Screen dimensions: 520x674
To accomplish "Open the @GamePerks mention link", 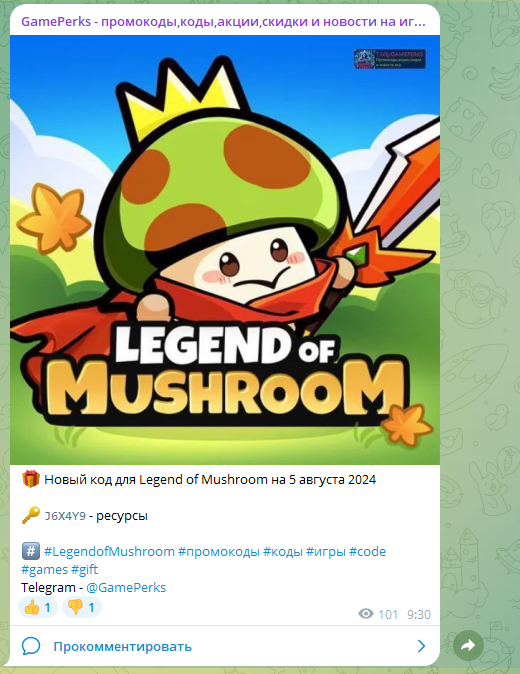I will (126, 588).
